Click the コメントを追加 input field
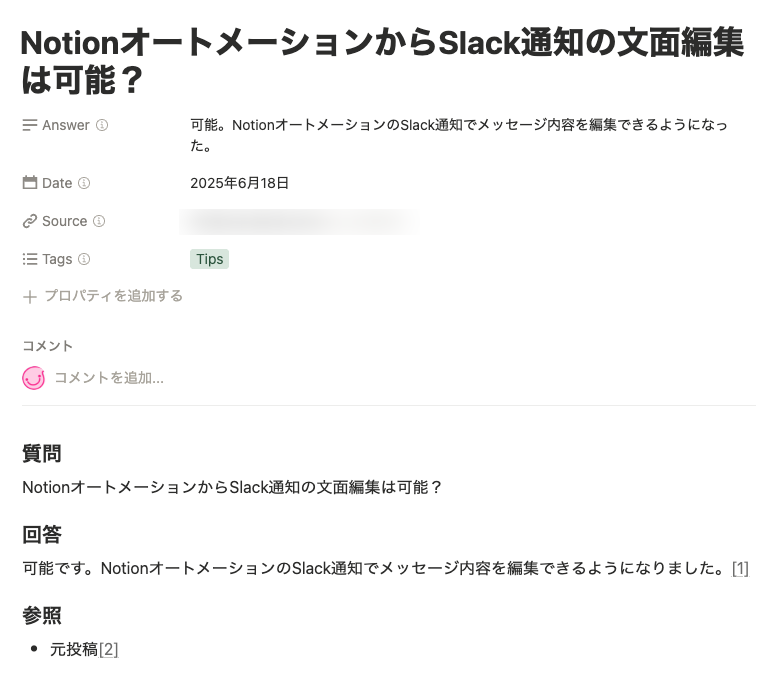The image size is (779, 687). 109,378
